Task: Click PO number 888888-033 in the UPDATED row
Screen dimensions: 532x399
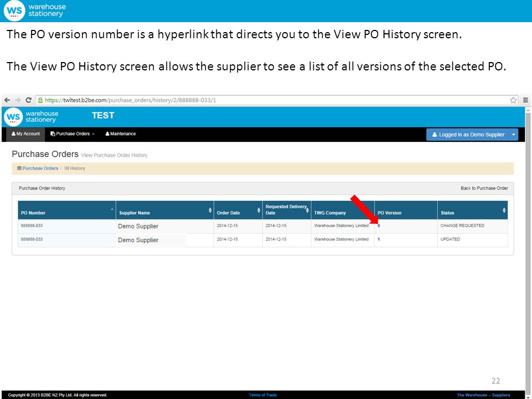Action: point(32,239)
